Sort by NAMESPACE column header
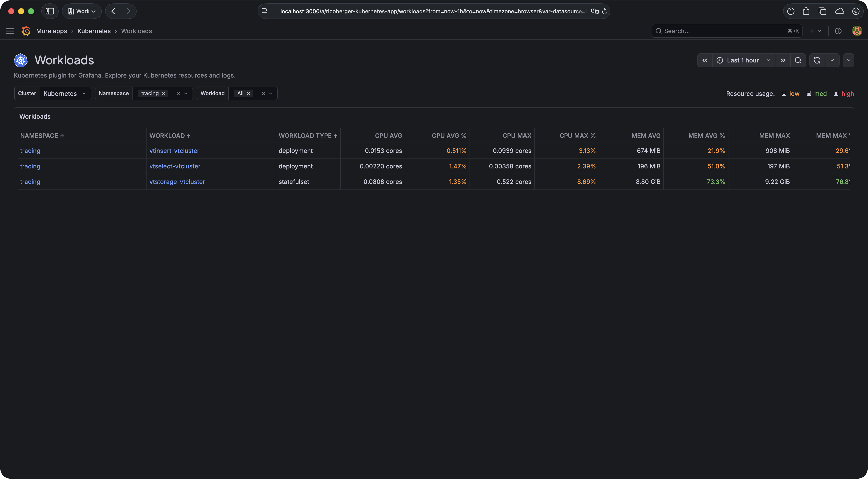 [42, 136]
